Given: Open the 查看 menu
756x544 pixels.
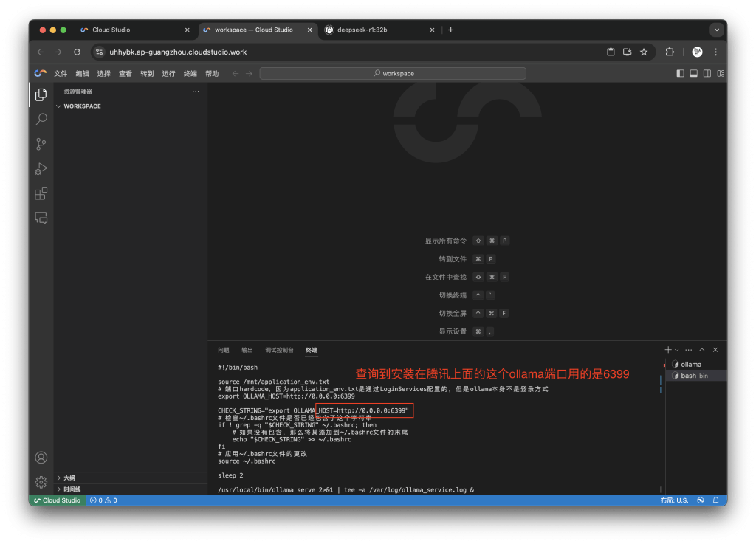Looking at the screenshot, I should (126, 73).
